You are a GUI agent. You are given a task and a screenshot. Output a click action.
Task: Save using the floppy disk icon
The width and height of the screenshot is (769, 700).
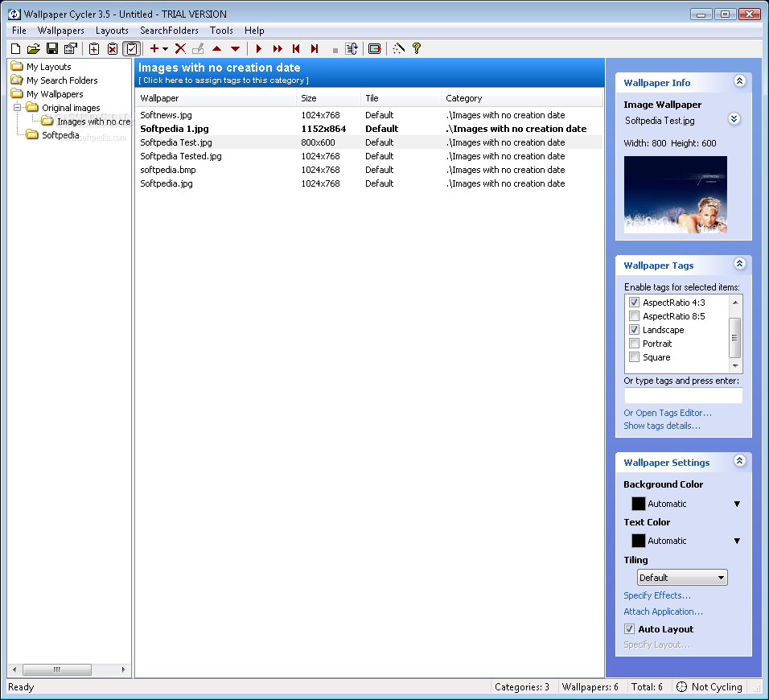coord(52,48)
